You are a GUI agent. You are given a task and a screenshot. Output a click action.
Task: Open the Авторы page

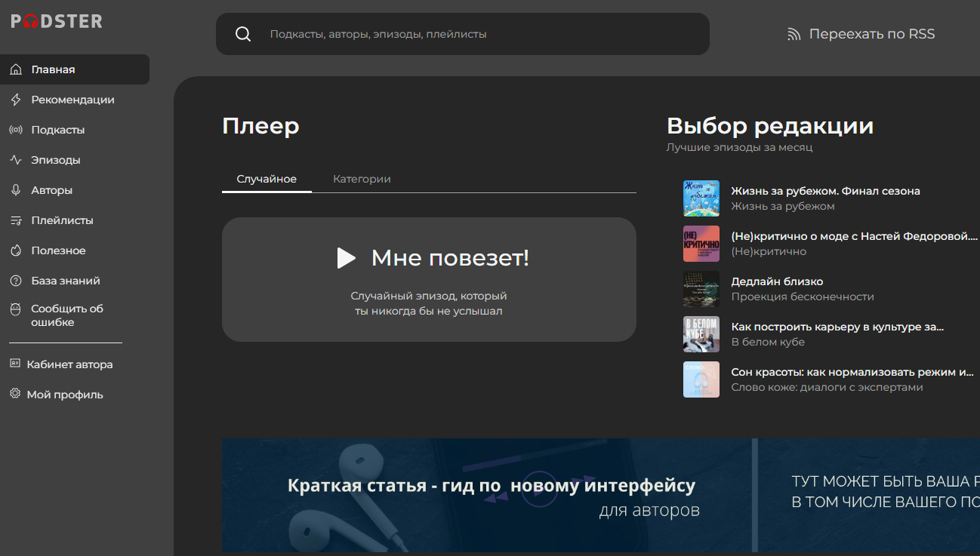coord(51,190)
